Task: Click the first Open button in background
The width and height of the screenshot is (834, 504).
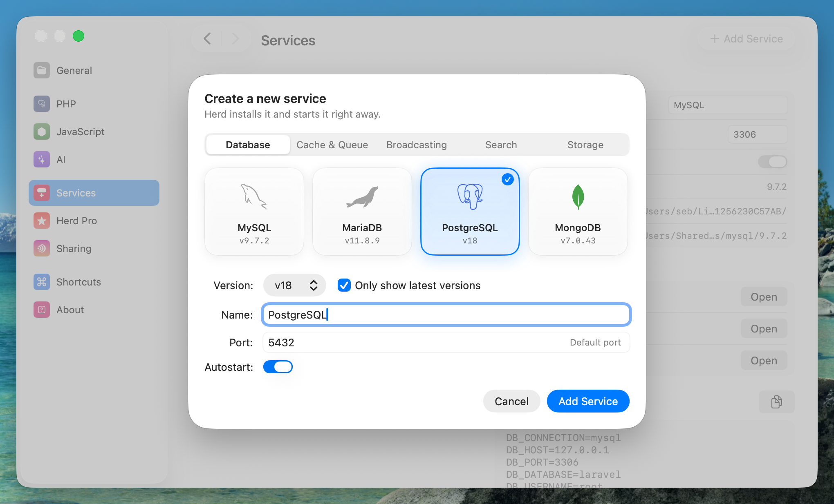Action: (x=764, y=297)
